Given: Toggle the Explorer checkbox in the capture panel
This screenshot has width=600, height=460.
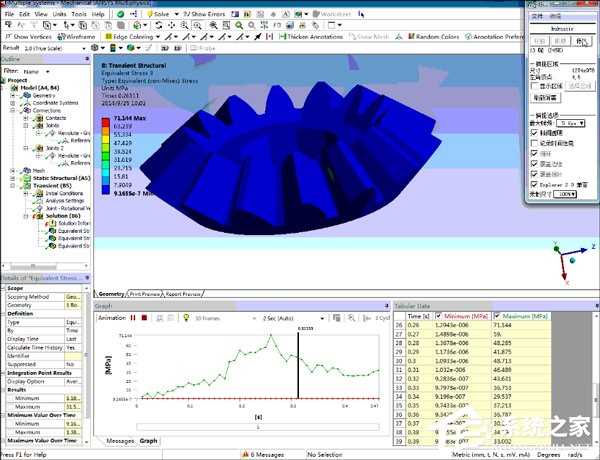Looking at the screenshot, I should 534,183.
